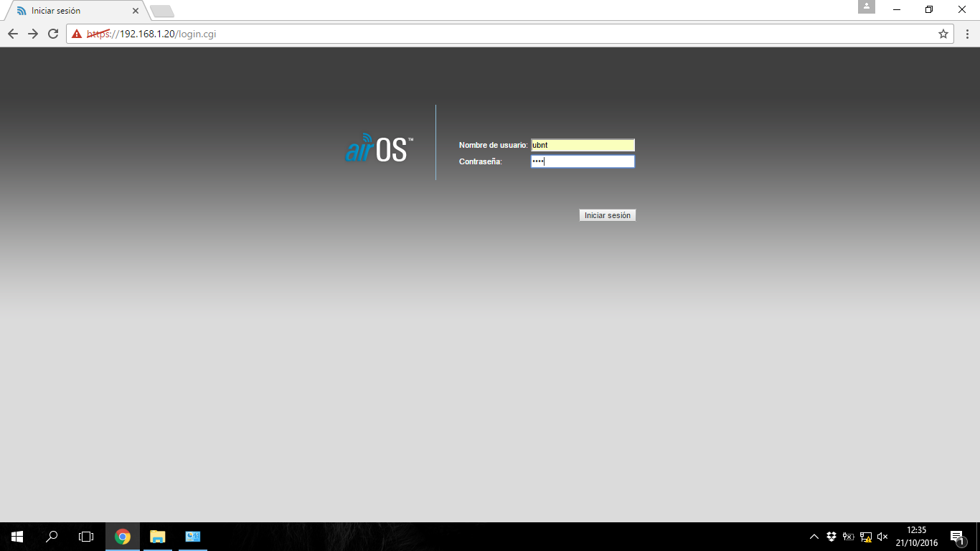
Task: Click the network status tray icon
Action: click(866, 537)
